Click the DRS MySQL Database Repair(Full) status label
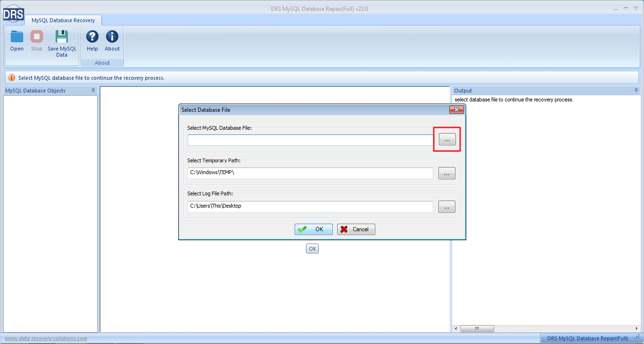Screen dimensions: 644x344 click(587, 338)
